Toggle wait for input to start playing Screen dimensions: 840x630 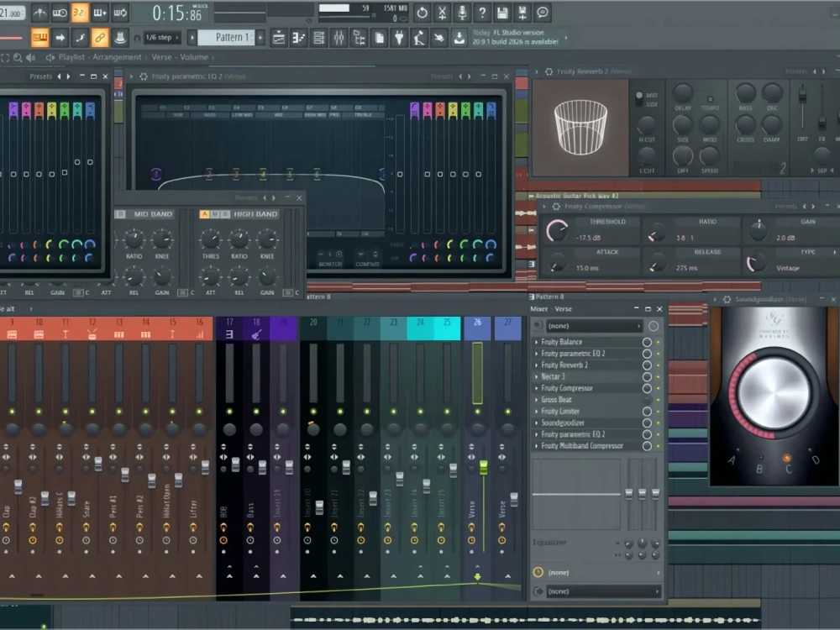pos(60,13)
